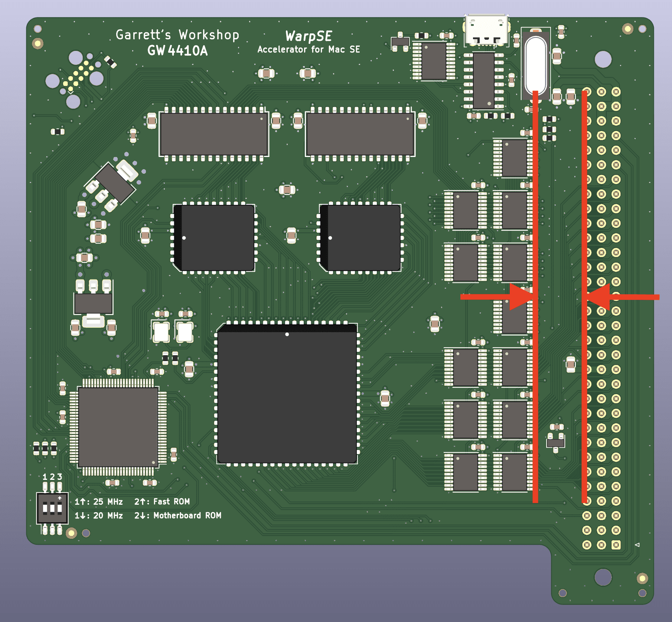The image size is (672, 622).
Task: Click the "2↑: Fast ROM" legend text
Action: (x=162, y=502)
